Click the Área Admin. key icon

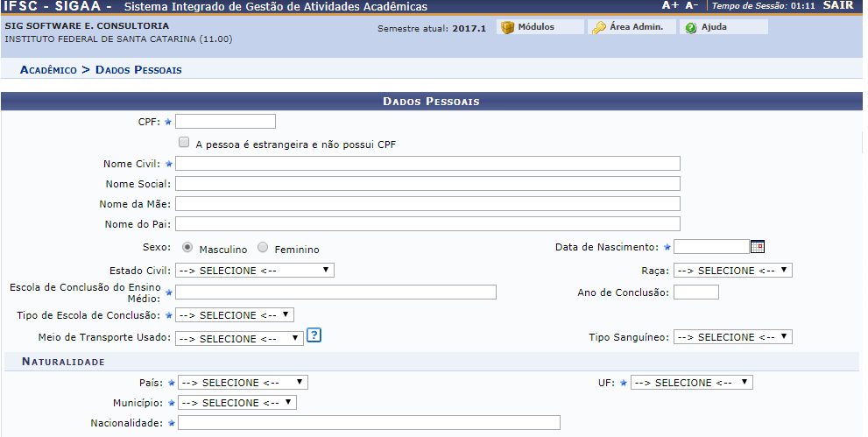click(599, 27)
